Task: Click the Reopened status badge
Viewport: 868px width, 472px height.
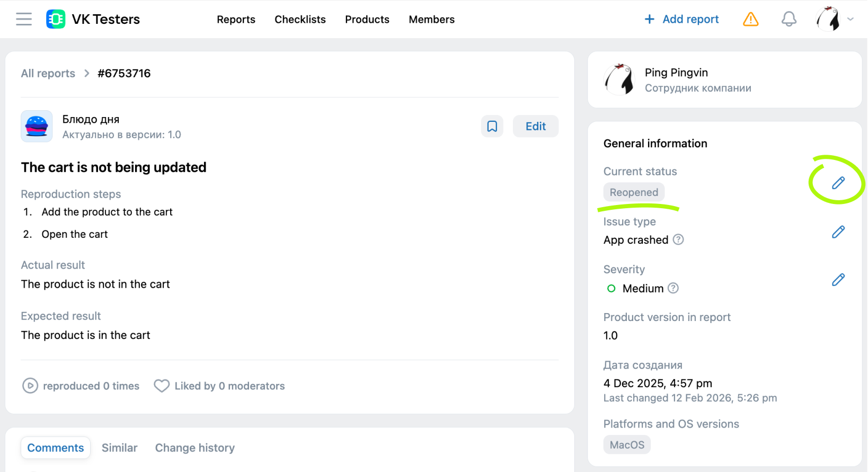Action: pyautogui.click(x=634, y=192)
